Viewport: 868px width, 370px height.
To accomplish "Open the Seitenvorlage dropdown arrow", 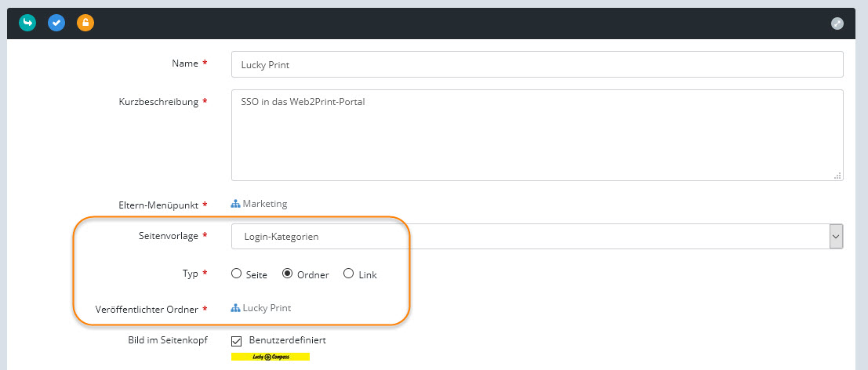I will coord(836,236).
